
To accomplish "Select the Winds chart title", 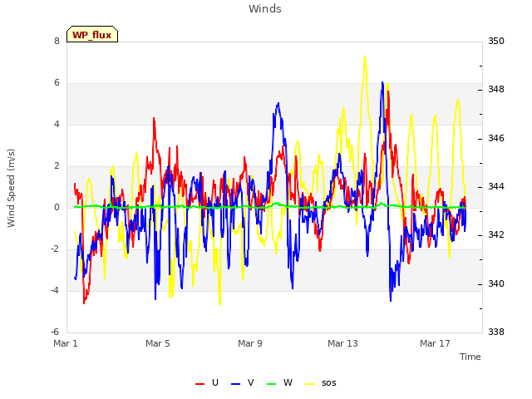I will pos(265,9).
